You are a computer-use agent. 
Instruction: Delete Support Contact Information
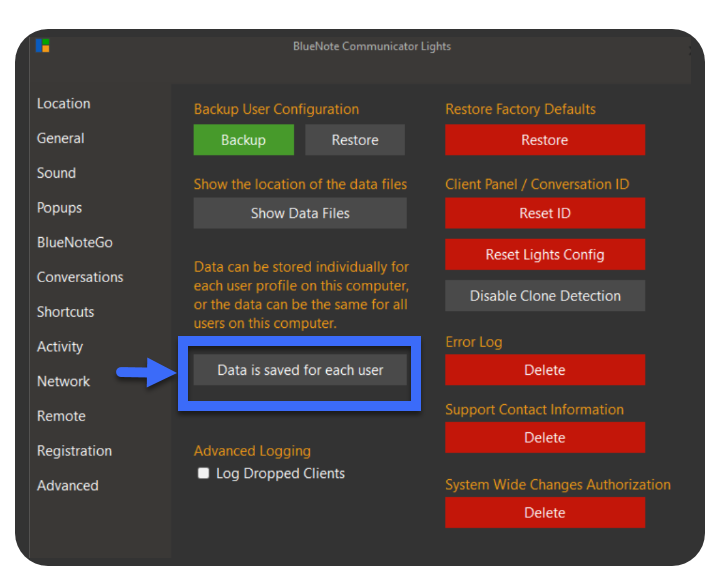tap(545, 437)
